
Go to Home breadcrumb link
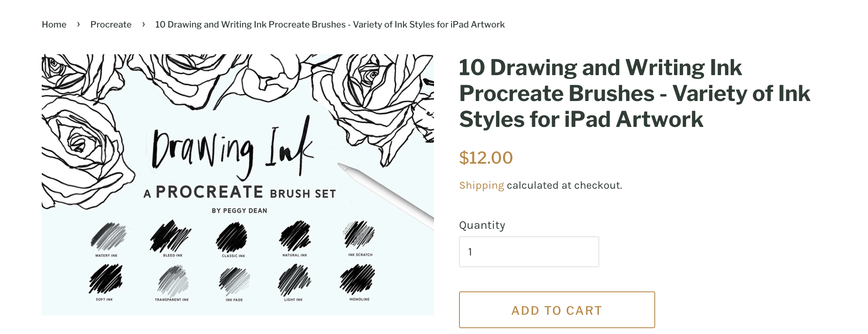tap(54, 25)
